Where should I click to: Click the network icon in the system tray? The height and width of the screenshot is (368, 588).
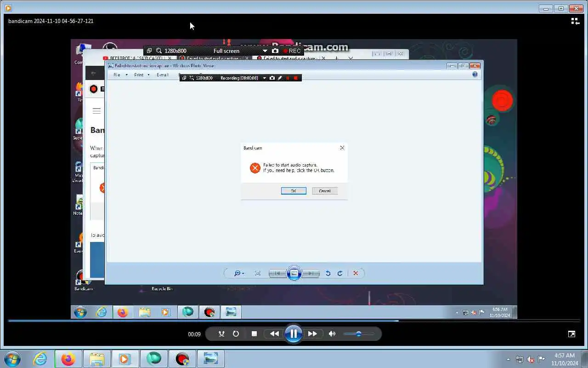click(520, 359)
